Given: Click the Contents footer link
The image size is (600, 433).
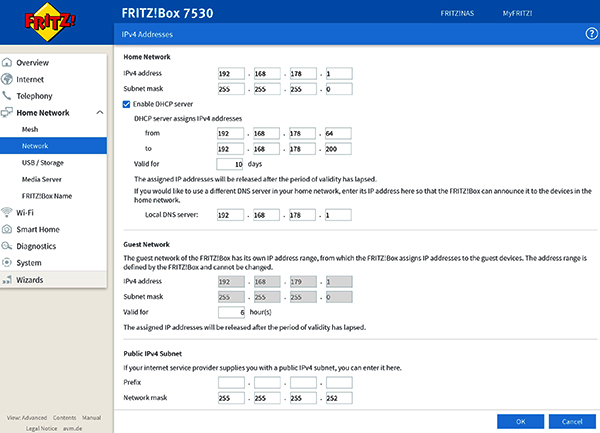Looking at the screenshot, I should pos(64,418).
